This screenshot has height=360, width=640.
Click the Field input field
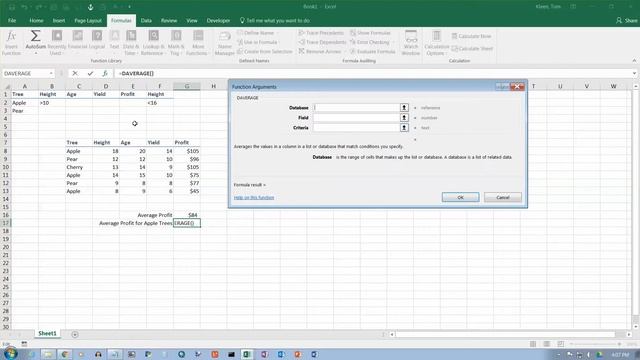coord(356,118)
